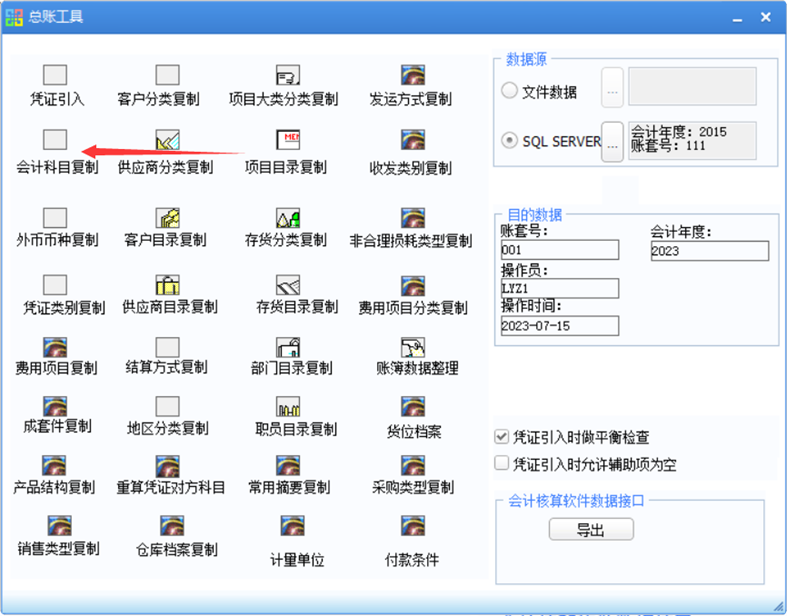Click browse button beside 文件数据

612,87
